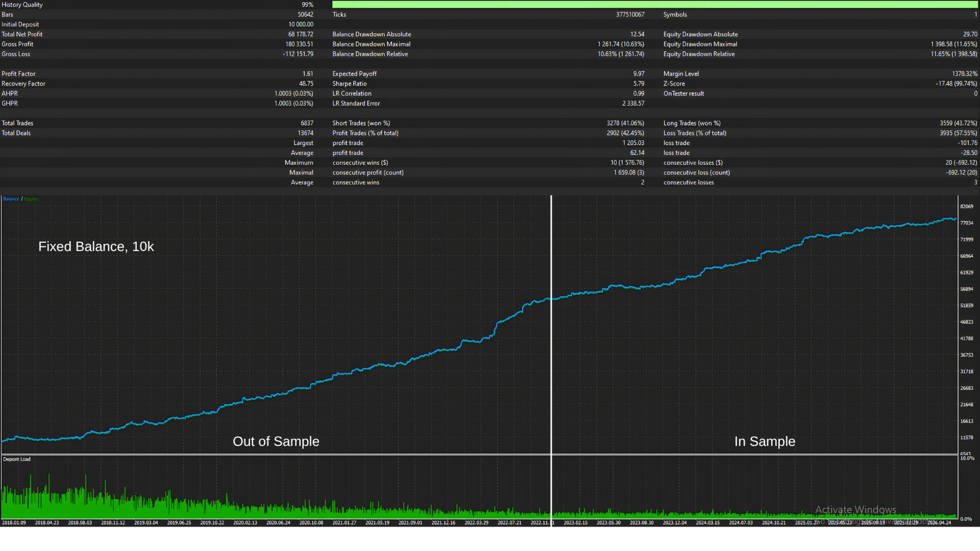Click the Total Net Profit label
Viewport: 980px width, 551px height.
pyautogui.click(x=22, y=34)
